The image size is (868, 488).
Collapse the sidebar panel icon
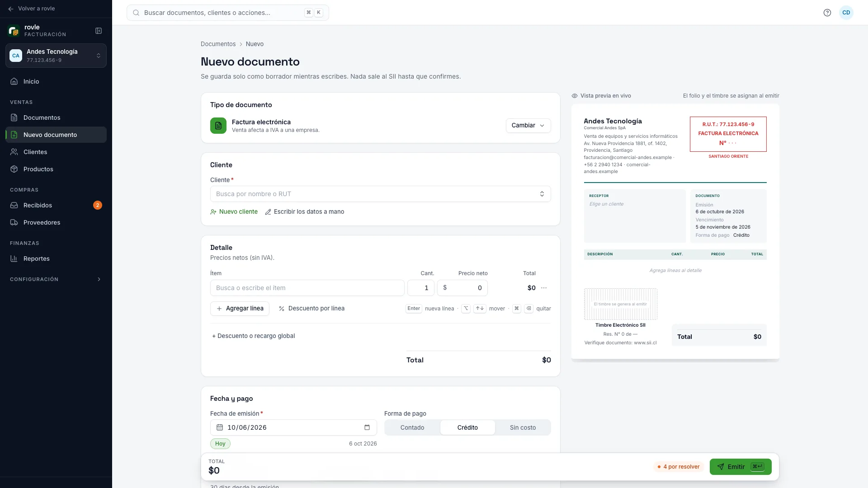pos(99,31)
